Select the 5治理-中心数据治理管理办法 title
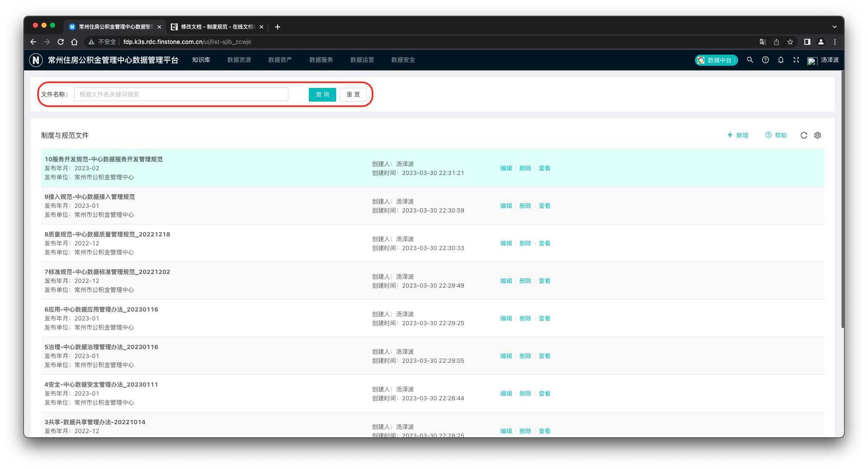The image size is (868, 469). pyautogui.click(x=101, y=347)
